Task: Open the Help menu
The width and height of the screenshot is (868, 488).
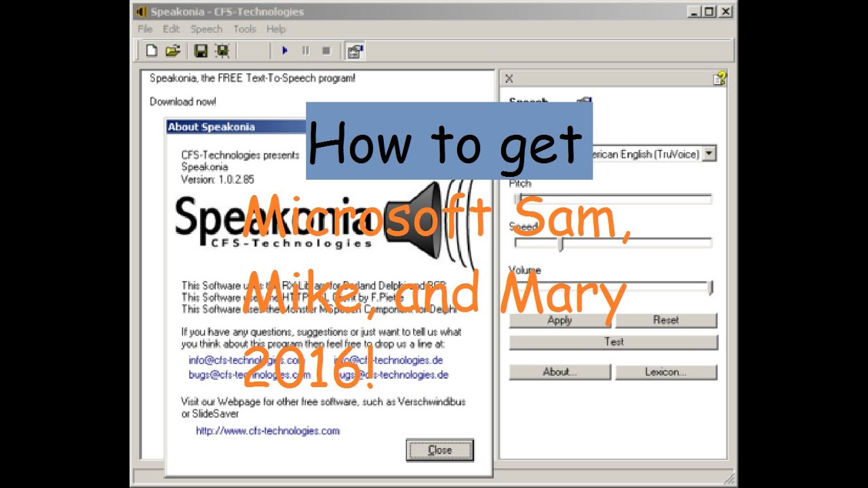Action: click(276, 29)
